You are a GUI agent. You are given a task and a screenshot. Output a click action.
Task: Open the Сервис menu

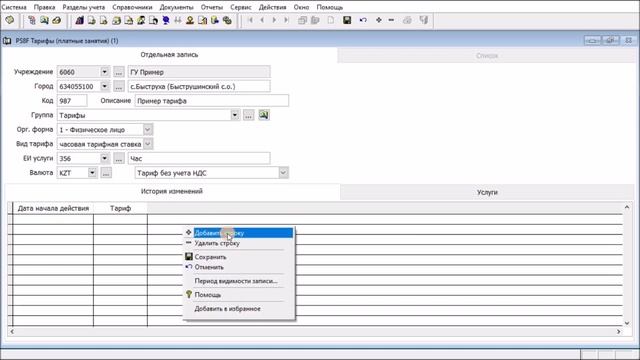point(241,7)
